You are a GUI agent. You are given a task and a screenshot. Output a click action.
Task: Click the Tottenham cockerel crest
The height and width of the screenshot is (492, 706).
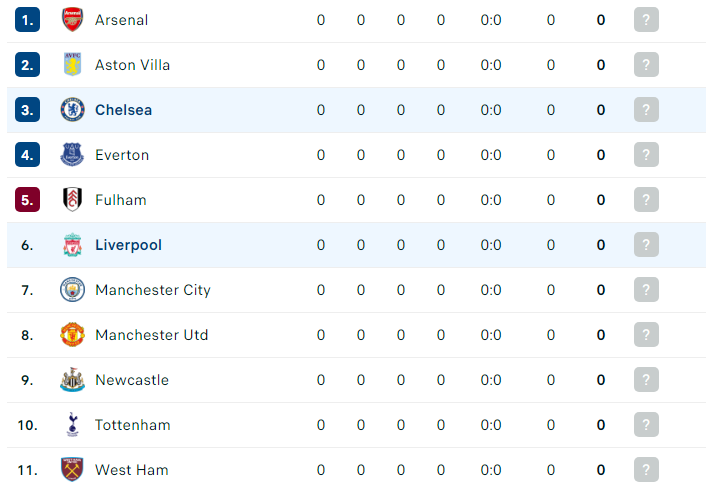tap(72, 424)
